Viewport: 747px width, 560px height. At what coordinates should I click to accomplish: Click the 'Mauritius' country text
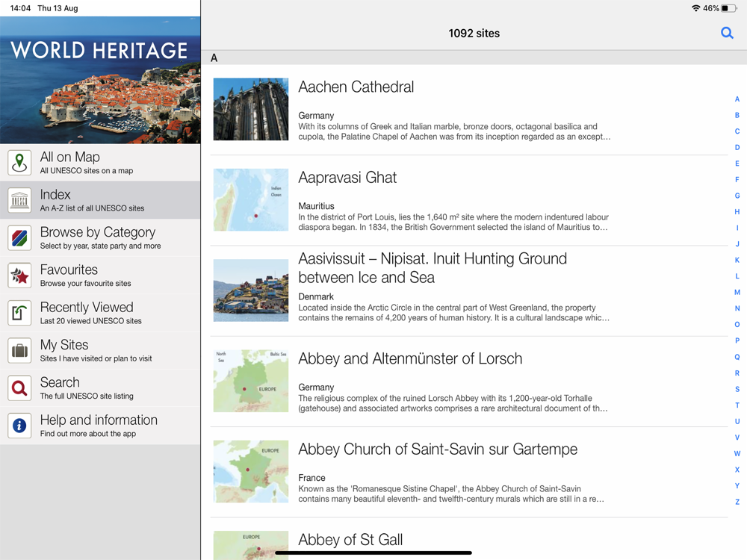tap(316, 206)
